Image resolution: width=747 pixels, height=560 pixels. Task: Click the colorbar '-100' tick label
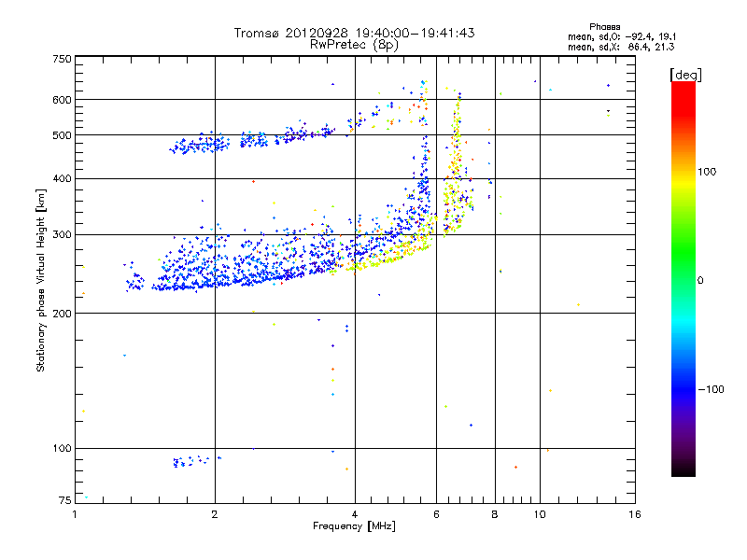click(711, 389)
